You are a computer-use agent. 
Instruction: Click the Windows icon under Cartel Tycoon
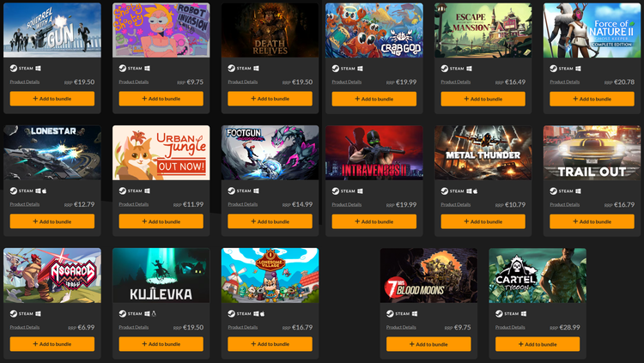click(524, 314)
